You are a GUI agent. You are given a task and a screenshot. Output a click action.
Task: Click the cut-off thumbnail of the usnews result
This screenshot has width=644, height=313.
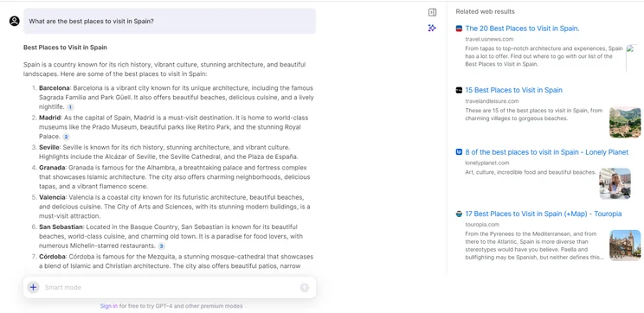[631, 59]
